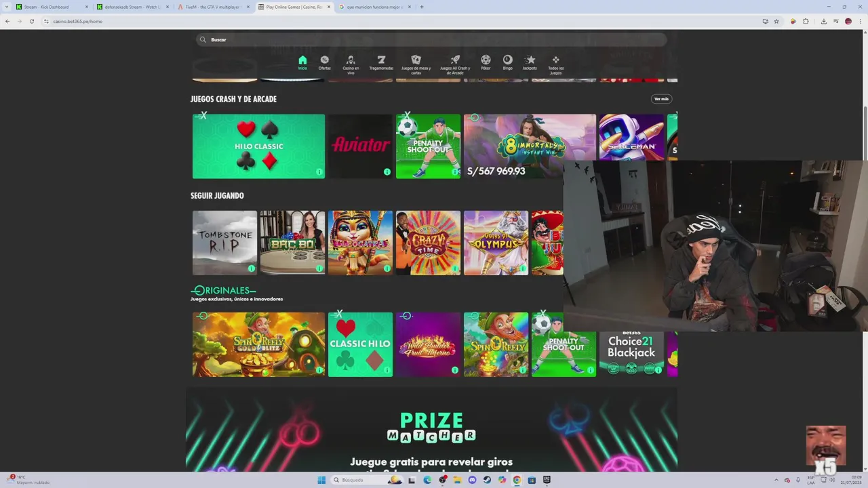868x488 pixels.
Task: Open 8 Immortals Instant Win game
Action: (530, 146)
